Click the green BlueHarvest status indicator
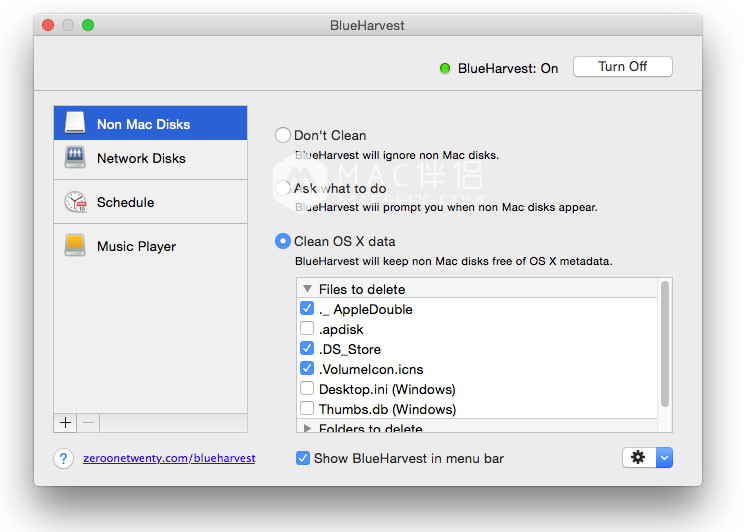 coord(445,68)
